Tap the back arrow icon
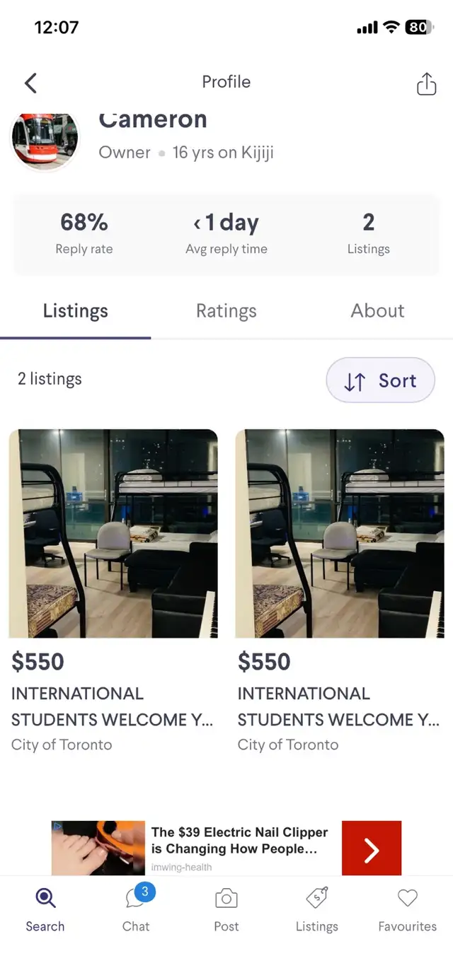 [x=30, y=83]
